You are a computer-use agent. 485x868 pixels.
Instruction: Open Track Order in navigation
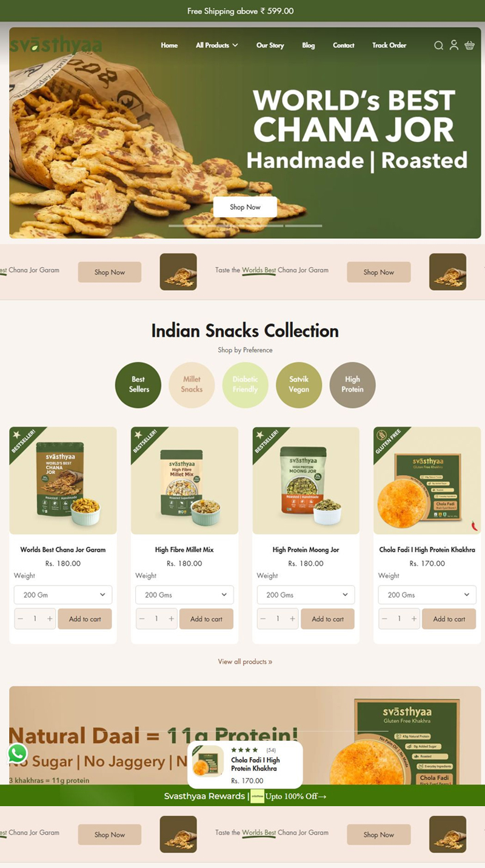[x=389, y=45]
